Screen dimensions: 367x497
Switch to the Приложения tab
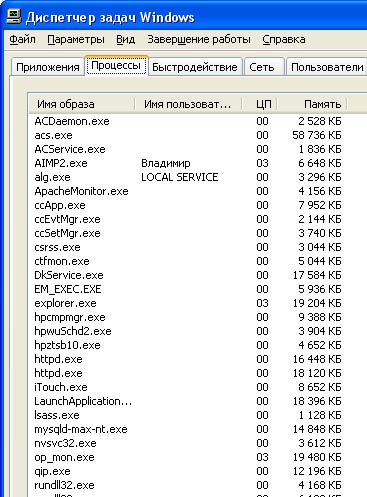coord(48,67)
